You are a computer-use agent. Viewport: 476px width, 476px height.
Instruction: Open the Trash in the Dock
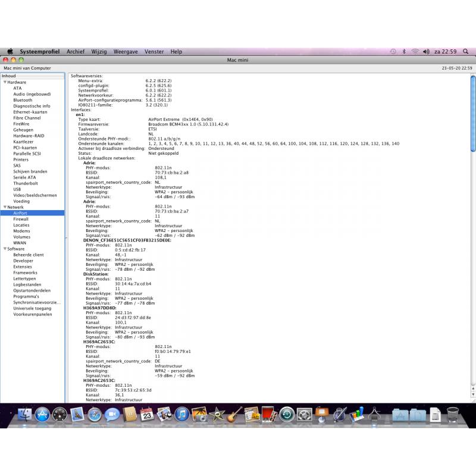(452, 414)
